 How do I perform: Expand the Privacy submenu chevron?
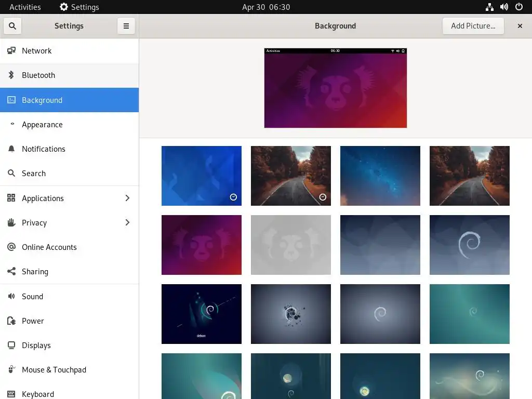[x=127, y=222]
